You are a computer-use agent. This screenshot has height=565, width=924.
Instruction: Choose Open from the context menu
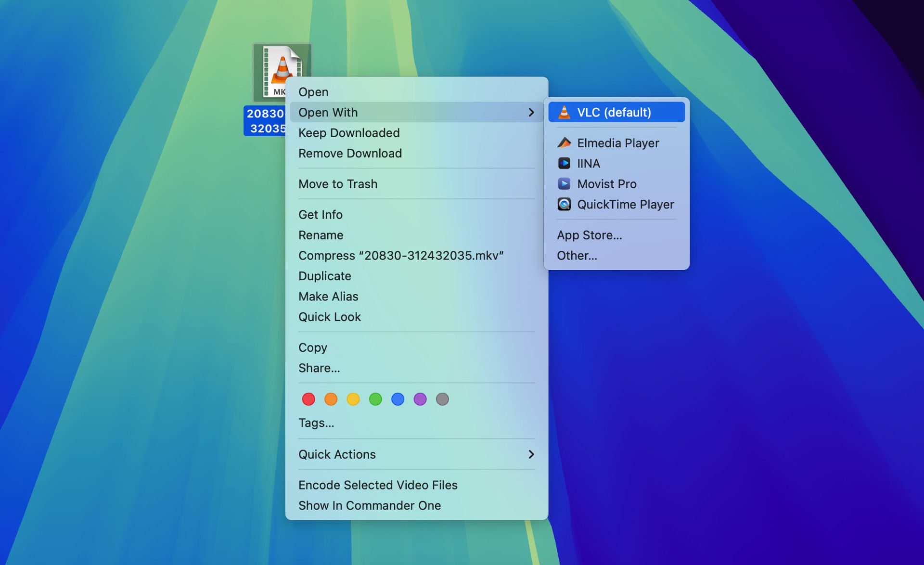pos(313,91)
